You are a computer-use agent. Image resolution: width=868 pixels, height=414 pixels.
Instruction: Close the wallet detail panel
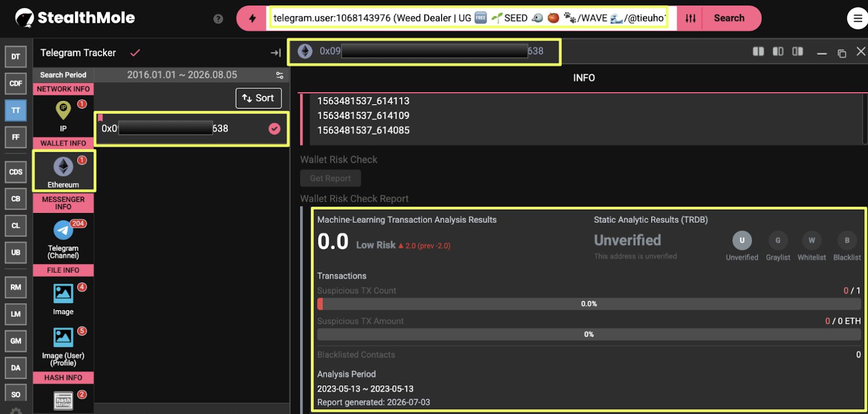861,51
